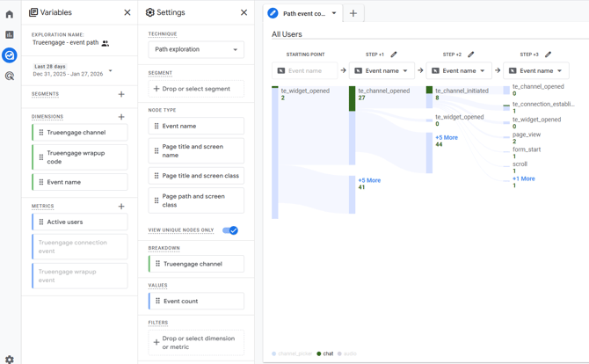Add a new exploration tab
The height and width of the screenshot is (364, 589).
[x=353, y=13]
